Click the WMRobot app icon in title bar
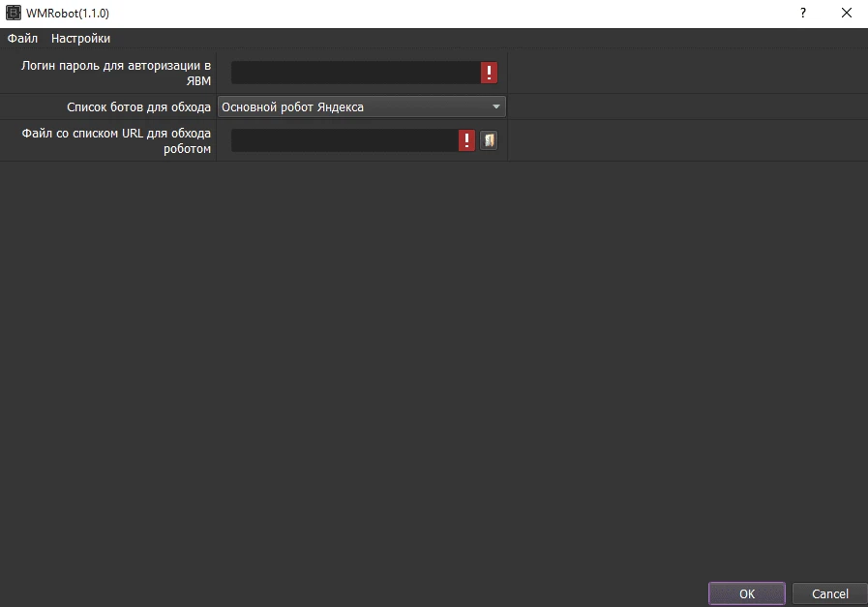 13,13
